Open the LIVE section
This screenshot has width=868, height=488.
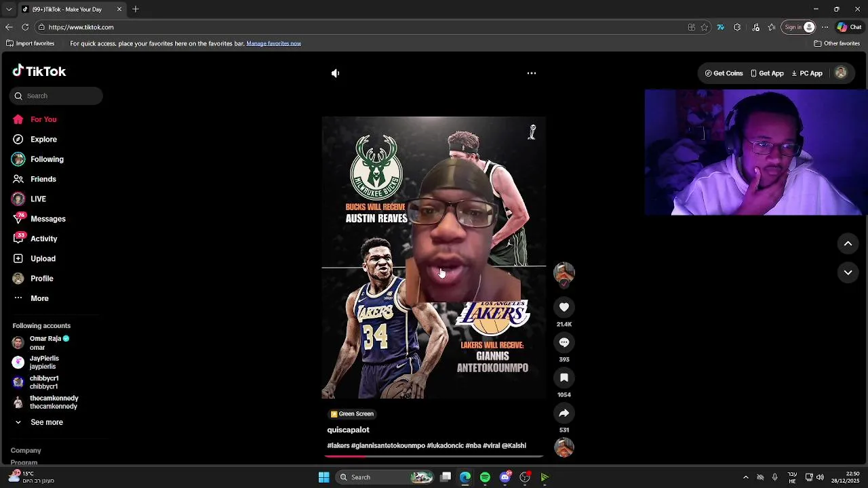pyautogui.click(x=28, y=199)
